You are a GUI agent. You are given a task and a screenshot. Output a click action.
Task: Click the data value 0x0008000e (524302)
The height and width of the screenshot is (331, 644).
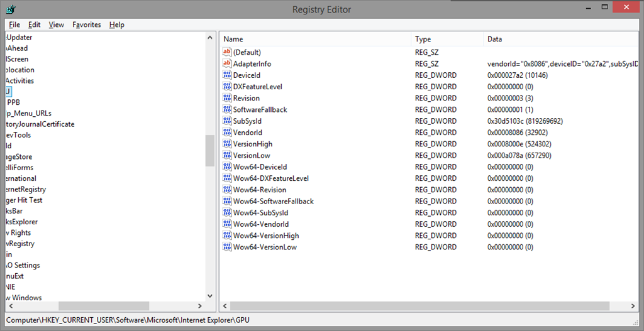[519, 144]
